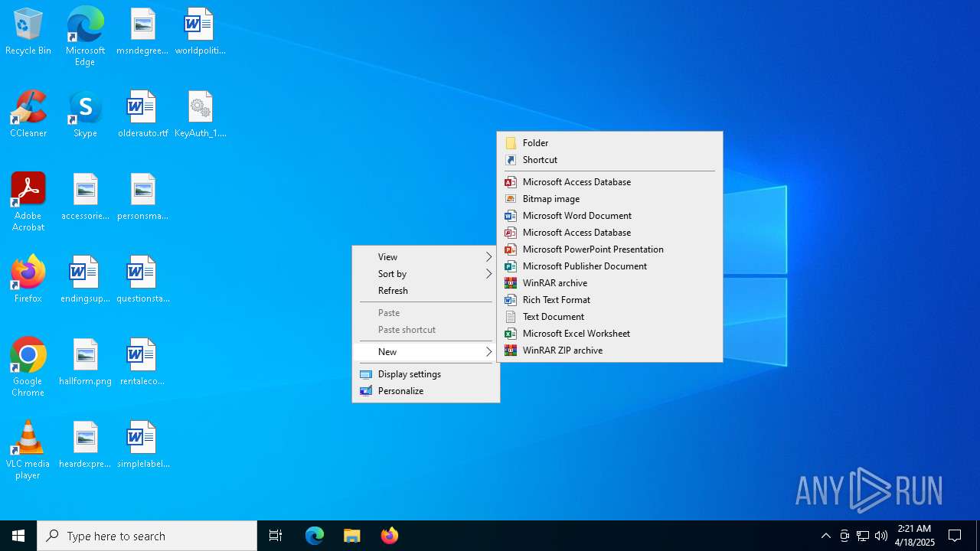Select the Microsoft Edge desktop shortcut
This screenshot has height=551, width=980.
(x=85, y=36)
